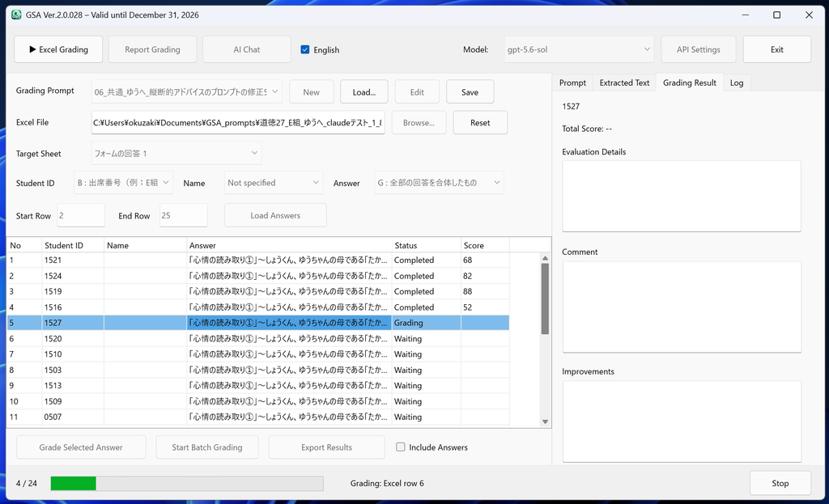
Task: Open the Name column dropdown
Action: [x=274, y=183]
